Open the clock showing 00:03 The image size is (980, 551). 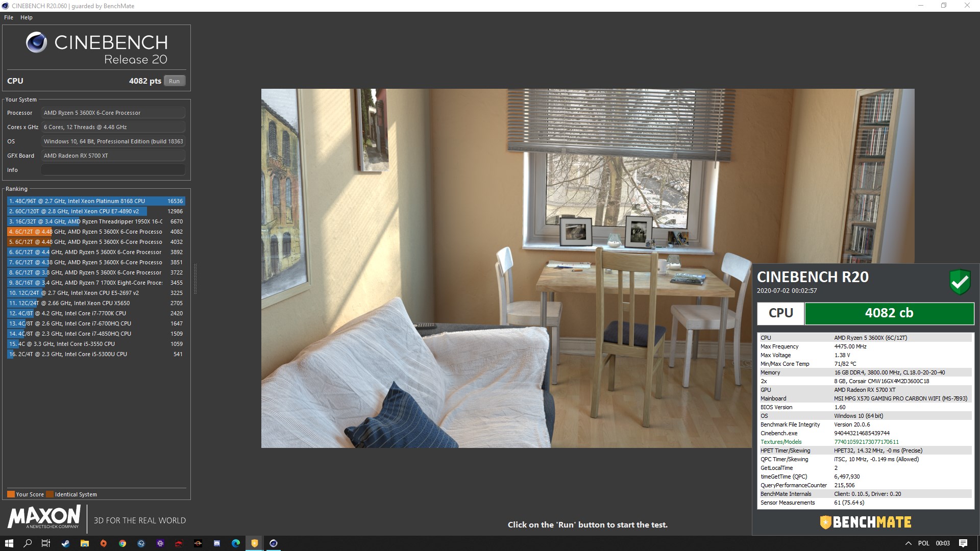click(x=943, y=543)
